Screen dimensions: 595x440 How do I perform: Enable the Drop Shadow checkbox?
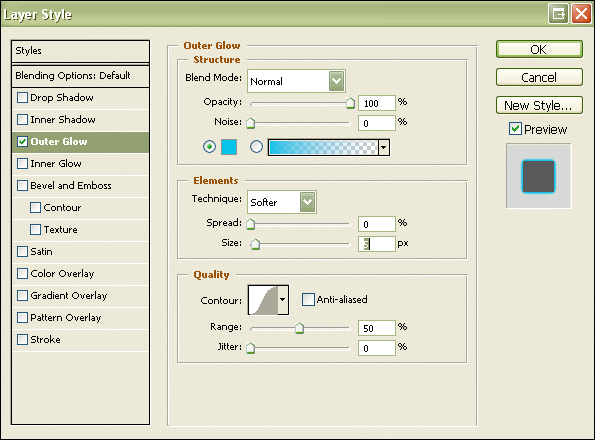pos(22,97)
